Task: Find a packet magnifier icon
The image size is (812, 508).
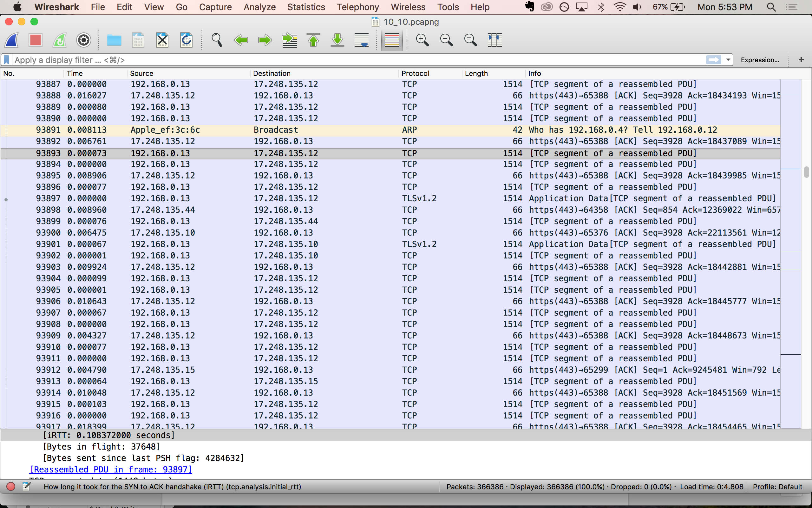Action: [x=217, y=40]
